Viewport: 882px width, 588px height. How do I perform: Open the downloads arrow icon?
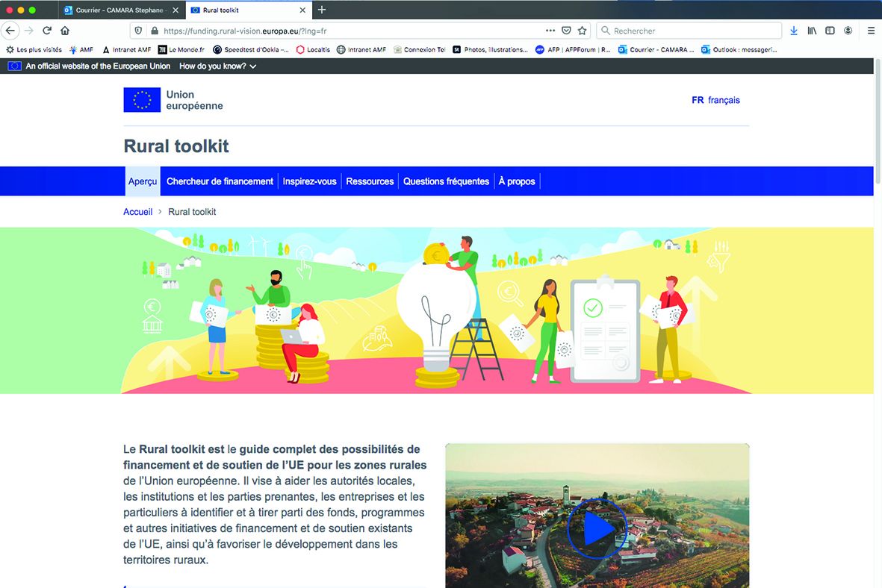tap(794, 31)
